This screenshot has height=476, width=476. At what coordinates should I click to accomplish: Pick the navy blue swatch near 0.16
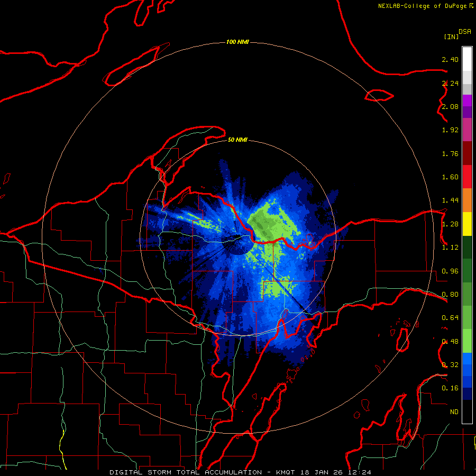tap(467, 394)
